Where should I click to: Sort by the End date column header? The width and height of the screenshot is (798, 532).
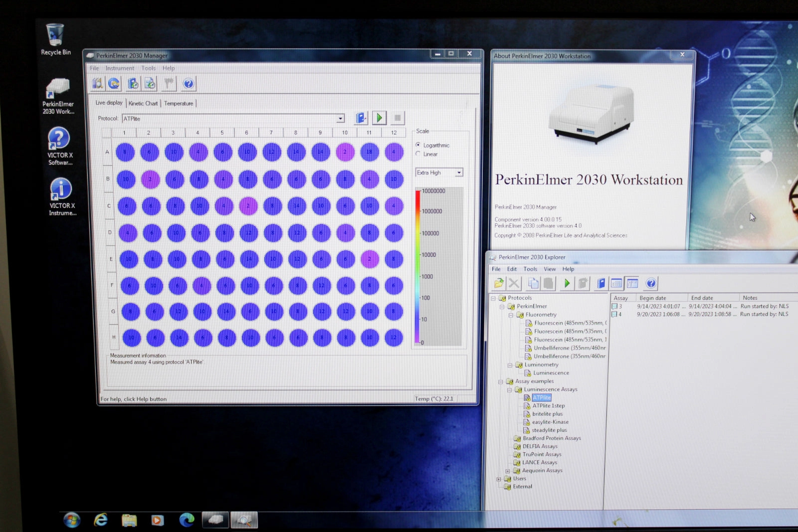coord(713,298)
